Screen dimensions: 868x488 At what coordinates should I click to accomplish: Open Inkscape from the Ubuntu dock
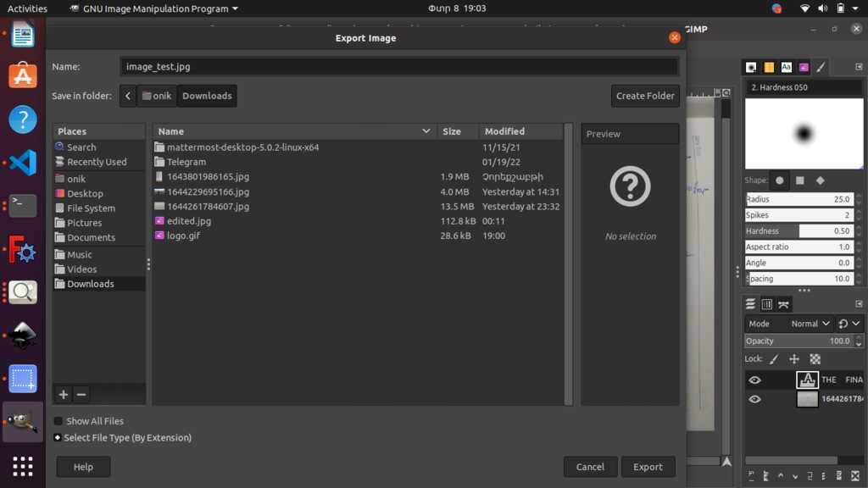point(23,335)
